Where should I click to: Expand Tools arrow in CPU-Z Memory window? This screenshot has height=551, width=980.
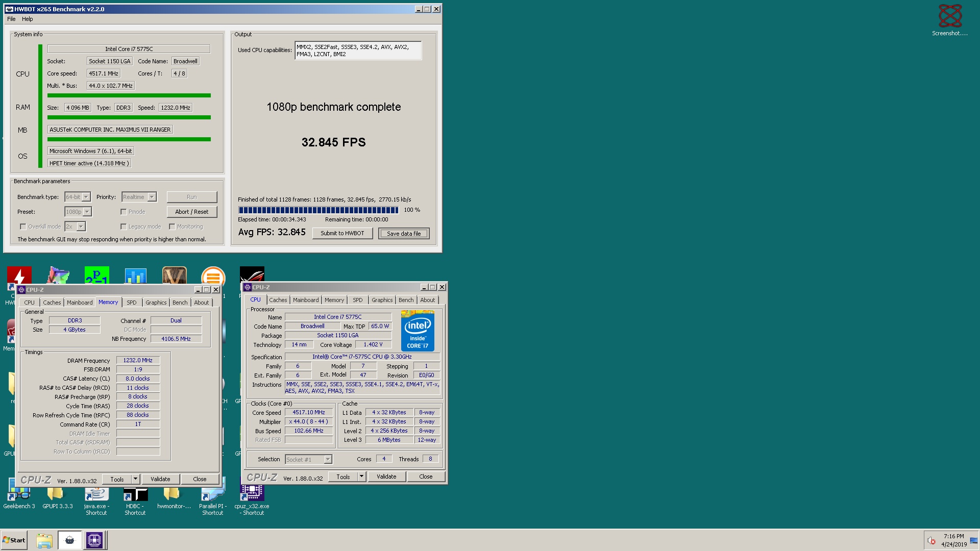[135, 479]
